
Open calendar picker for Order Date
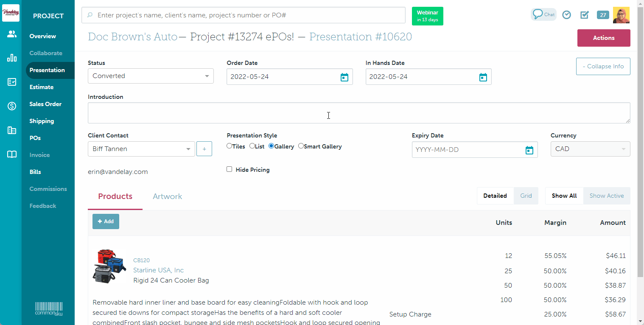[344, 77]
